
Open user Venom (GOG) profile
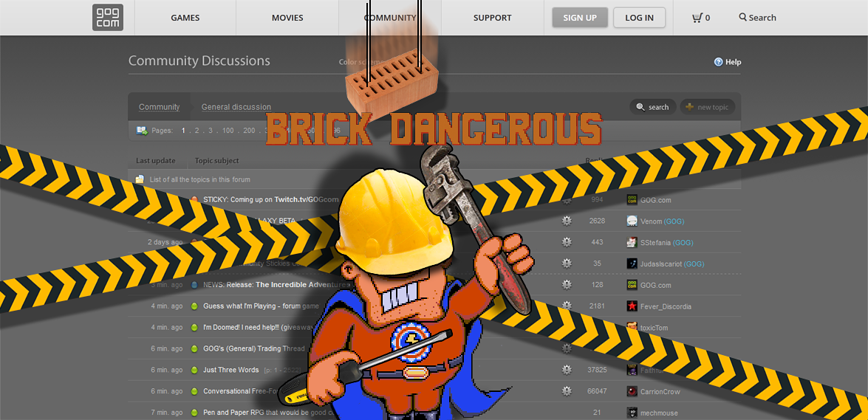[x=662, y=221]
